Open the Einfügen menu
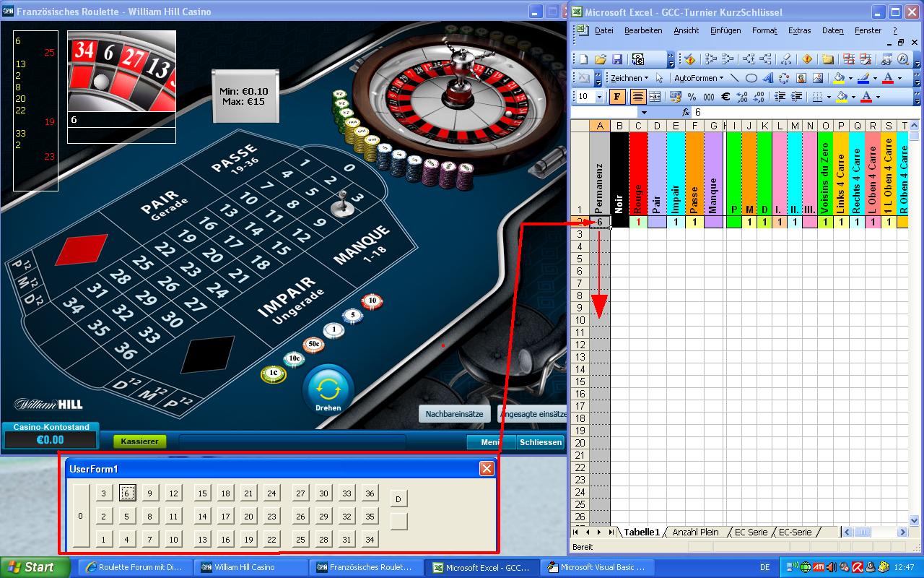This screenshot has width=924, height=578. tap(725, 30)
